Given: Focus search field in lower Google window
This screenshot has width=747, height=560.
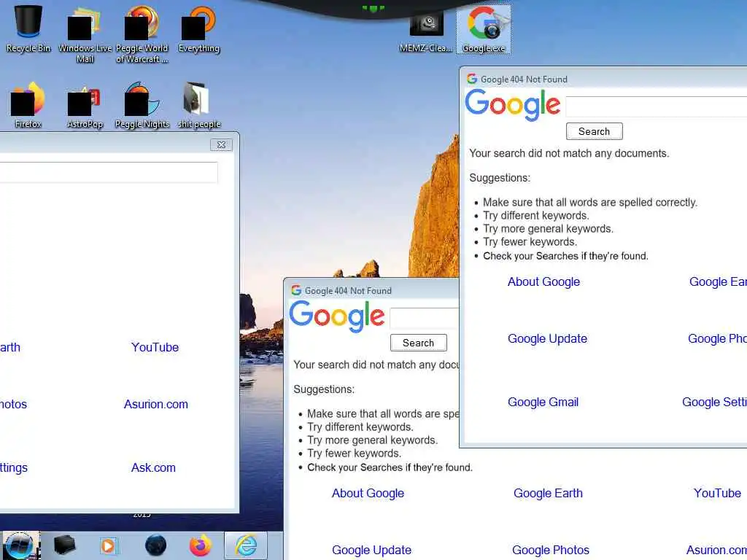Looking at the screenshot, I should (x=424, y=318).
